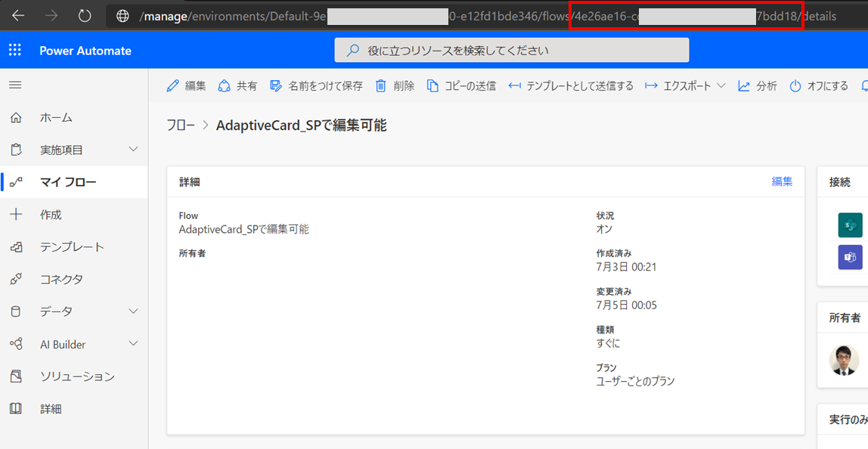The height and width of the screenshot is (449, 868).
Task: Click the 共有 toolbar button
Action: (x=237, y=86)
